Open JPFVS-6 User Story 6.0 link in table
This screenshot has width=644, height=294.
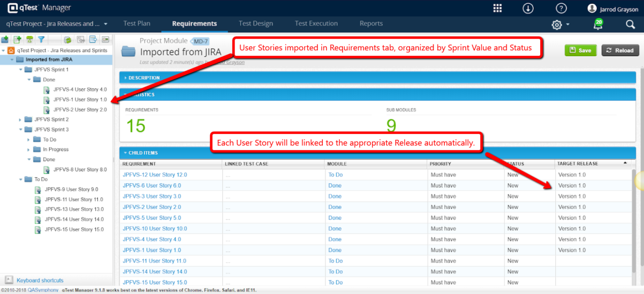coord(151,185)
